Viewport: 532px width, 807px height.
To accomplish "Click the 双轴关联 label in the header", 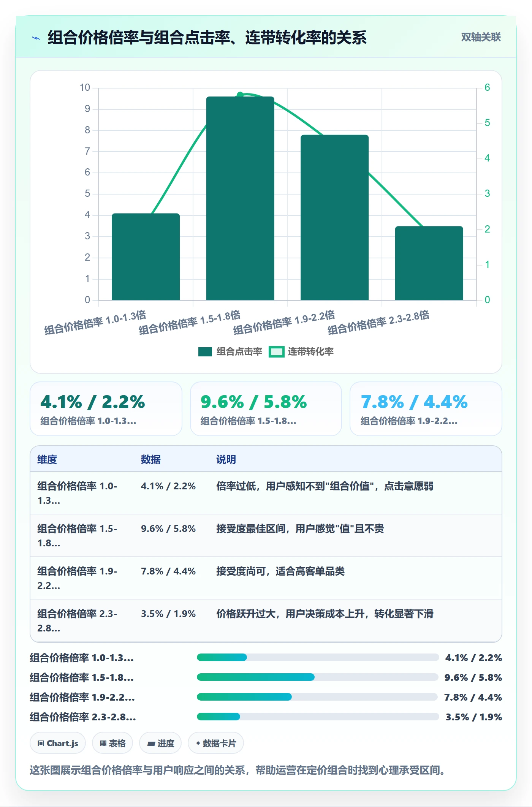I will 481,37.
